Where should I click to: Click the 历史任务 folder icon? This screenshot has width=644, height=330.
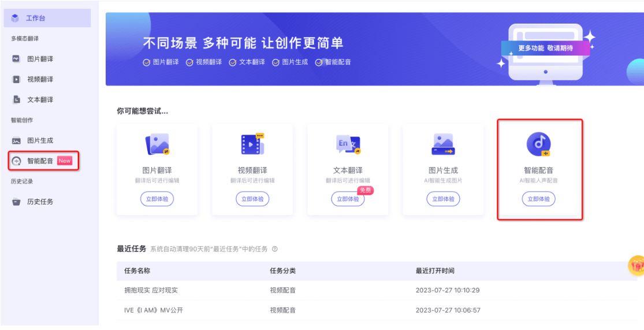pyautogui.click(x=16, y=202)
